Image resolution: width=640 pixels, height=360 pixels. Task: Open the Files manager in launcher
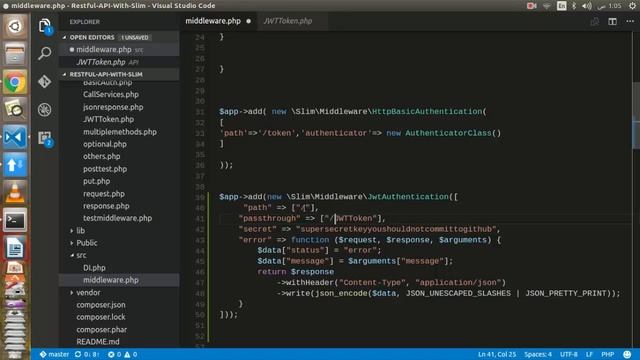pyautogui.click(x=15, y=54)
